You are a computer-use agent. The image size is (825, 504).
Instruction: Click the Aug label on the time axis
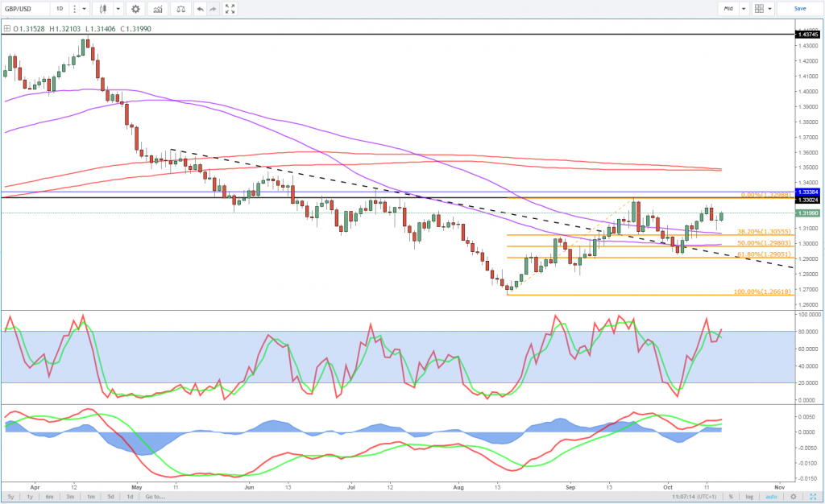(458, 487)
